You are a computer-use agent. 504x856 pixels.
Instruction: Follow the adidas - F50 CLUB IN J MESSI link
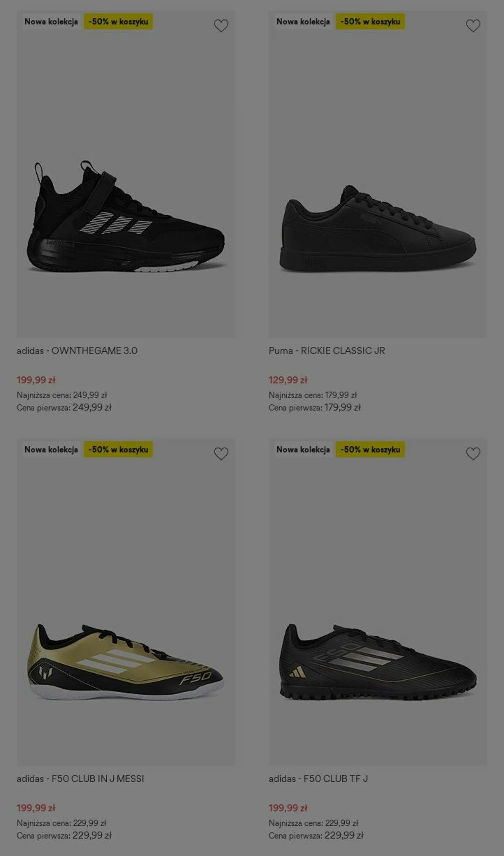point(80,779)
